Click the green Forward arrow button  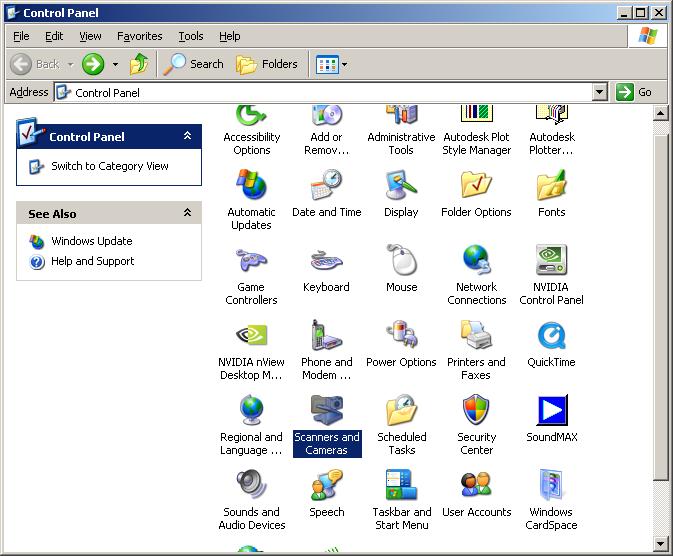point(93,64)
